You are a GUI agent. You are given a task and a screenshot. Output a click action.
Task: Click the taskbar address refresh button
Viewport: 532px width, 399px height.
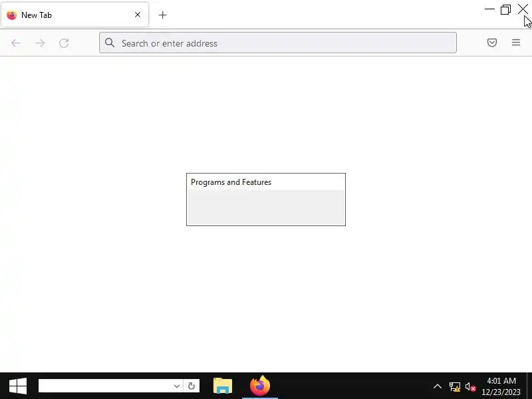point(192,386)
